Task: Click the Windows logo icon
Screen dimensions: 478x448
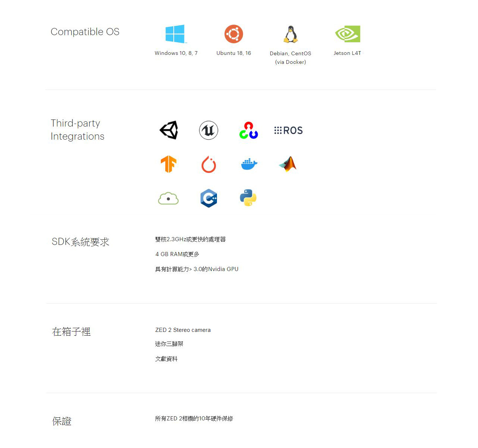Action: (x=176, y=34)
